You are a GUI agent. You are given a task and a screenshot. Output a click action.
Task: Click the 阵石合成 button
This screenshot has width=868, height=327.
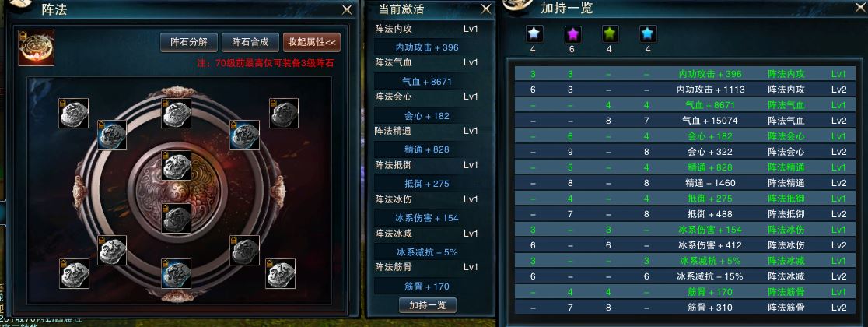coord(250,42)
